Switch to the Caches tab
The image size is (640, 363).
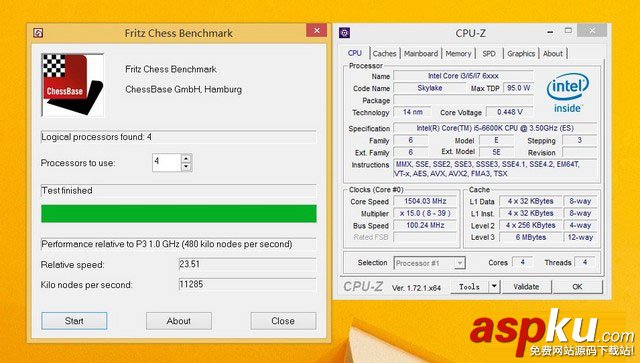pos(384,53)
